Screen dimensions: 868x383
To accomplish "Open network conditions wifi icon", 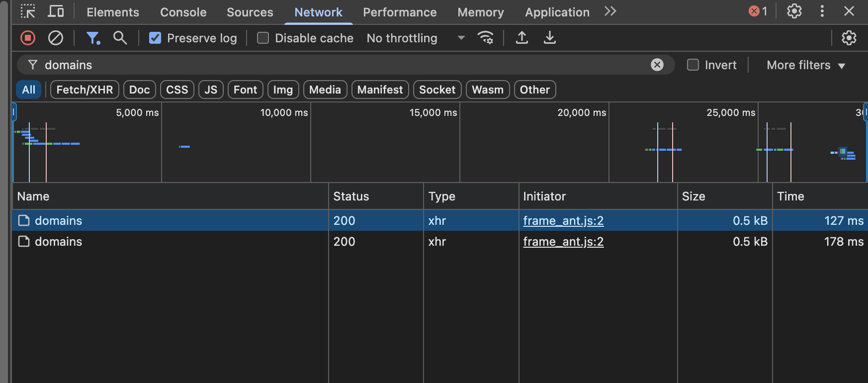I will click(485, 38).
